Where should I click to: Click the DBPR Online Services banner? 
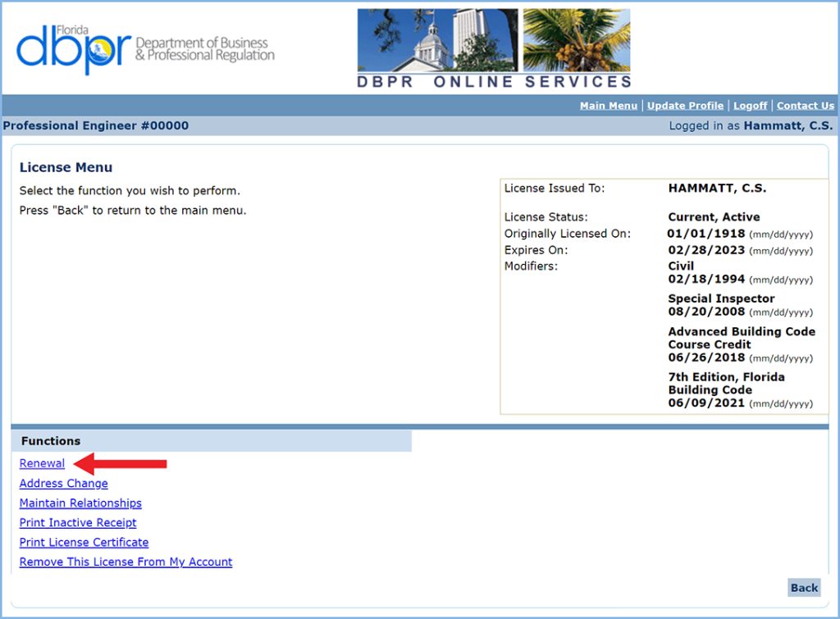click(494, 80)
